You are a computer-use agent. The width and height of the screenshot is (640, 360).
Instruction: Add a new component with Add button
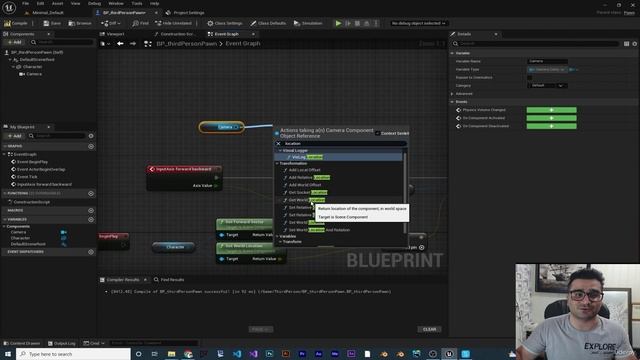coord(15,42)
